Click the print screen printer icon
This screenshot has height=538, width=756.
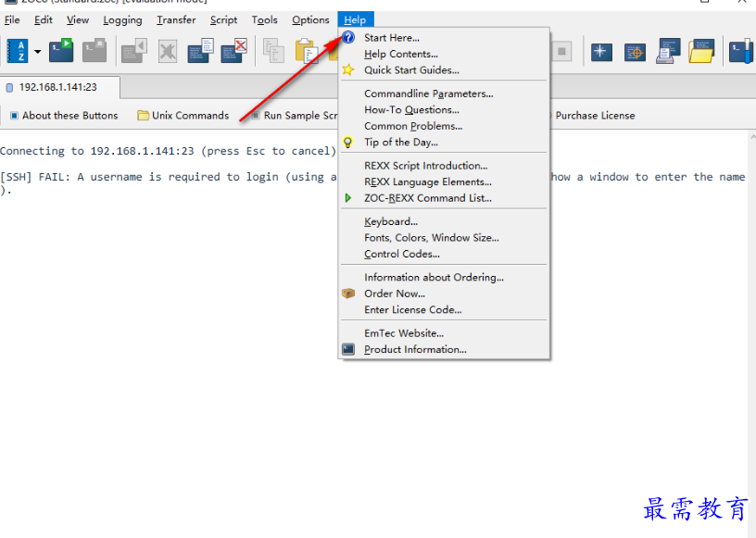pyautogui.click(x=668, y=51)
